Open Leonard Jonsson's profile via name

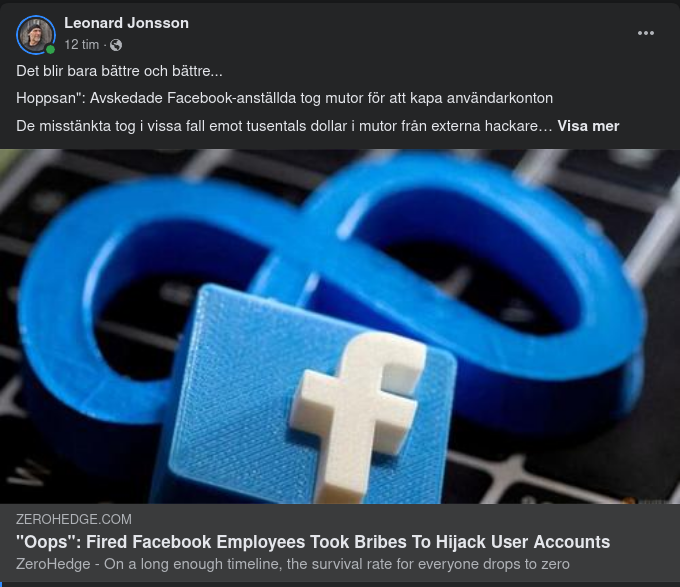(126, 23)
